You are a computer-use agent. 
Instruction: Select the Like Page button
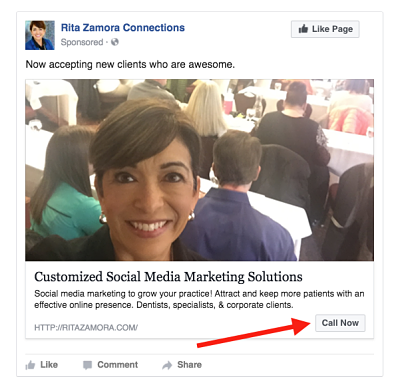tap(325, 29)
